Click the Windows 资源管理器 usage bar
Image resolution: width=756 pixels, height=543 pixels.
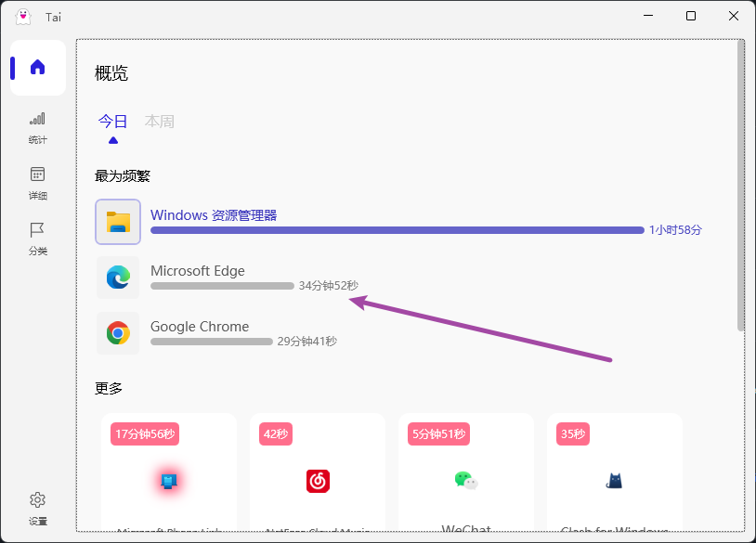[398, 230]
